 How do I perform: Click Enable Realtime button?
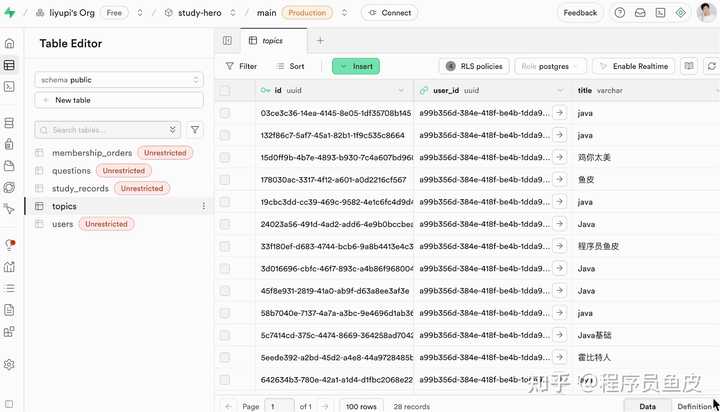point(634,66)
